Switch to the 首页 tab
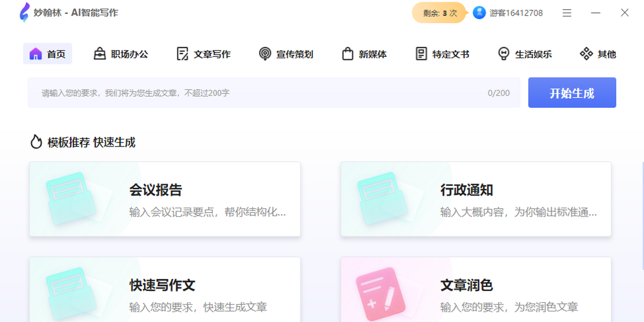The image size is (644, 322). coord(47,54)
